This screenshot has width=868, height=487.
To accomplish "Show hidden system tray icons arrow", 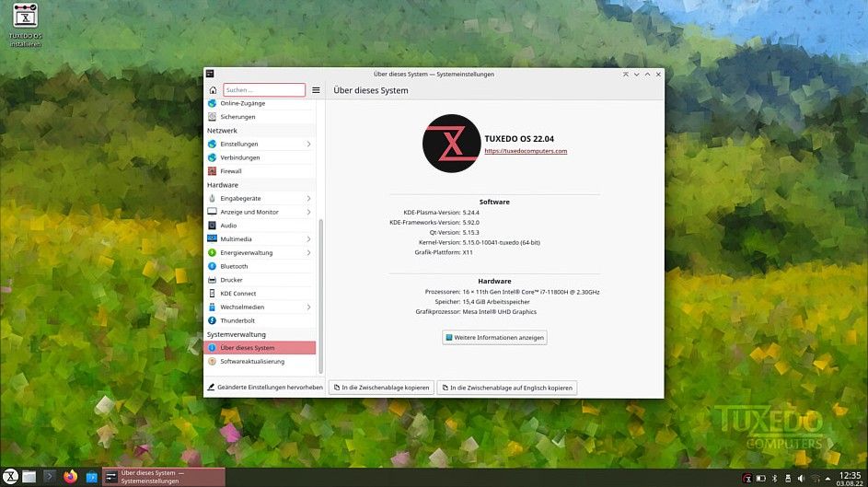I will [x=827, y=478].
